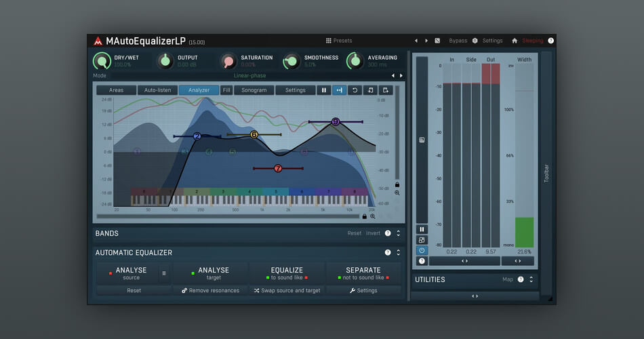Open the Presets grid browser
The height and width of the screenshot is (339, 644).
[x=339, y=41]
